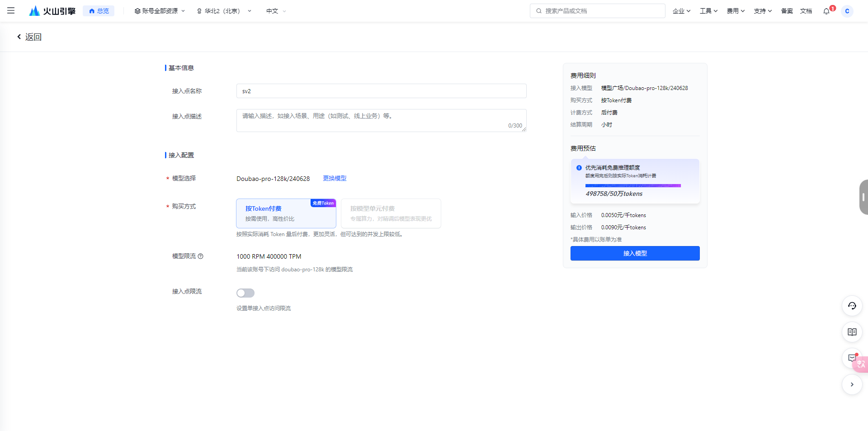868x431 pixels.
Task: Click the info icon beside 优先消耗免费推理额度
Action: pyautogui.click(x=579, y=168)
